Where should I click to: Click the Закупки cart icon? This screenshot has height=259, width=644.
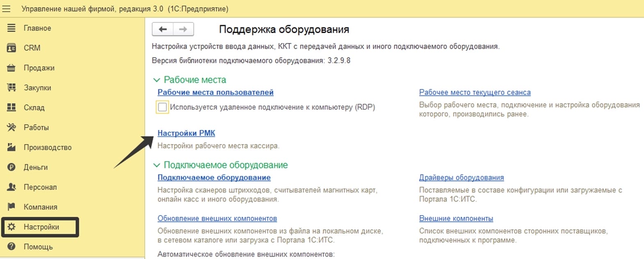pyautogui.click(x=11, y=87)
